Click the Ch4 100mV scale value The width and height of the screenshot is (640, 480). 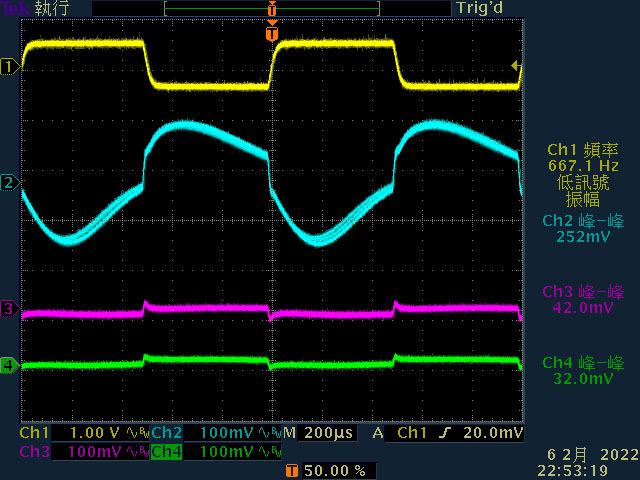227,452
